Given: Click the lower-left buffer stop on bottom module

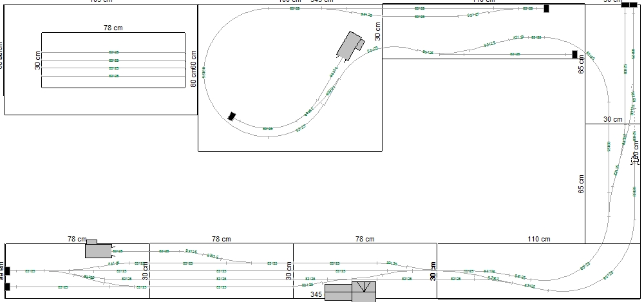Looking at the screenshot, I should pyautogui.click(x=7, y=287).
